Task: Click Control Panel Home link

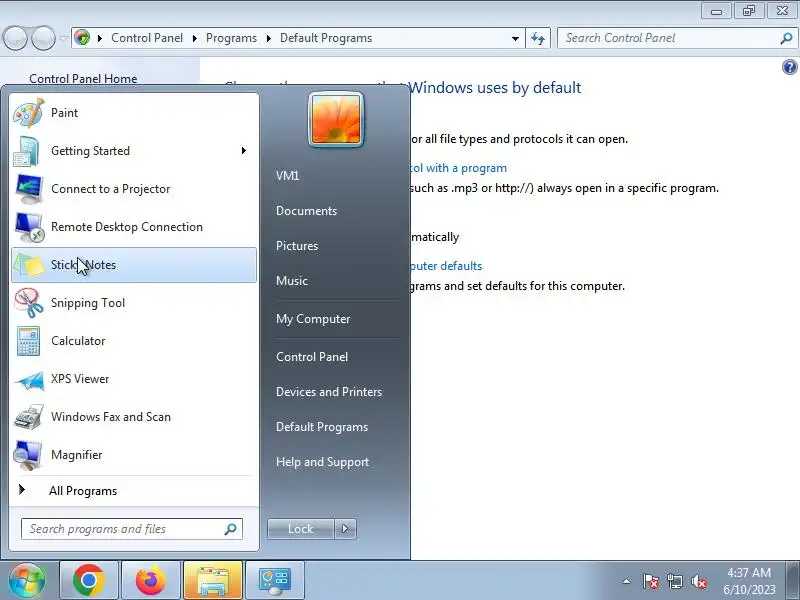Action: tap(83, 79)
